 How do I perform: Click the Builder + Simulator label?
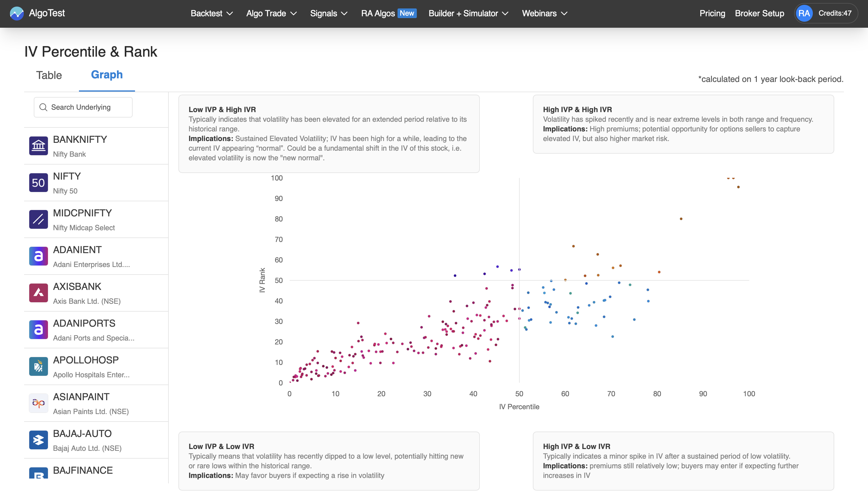[x=463, y=14]
